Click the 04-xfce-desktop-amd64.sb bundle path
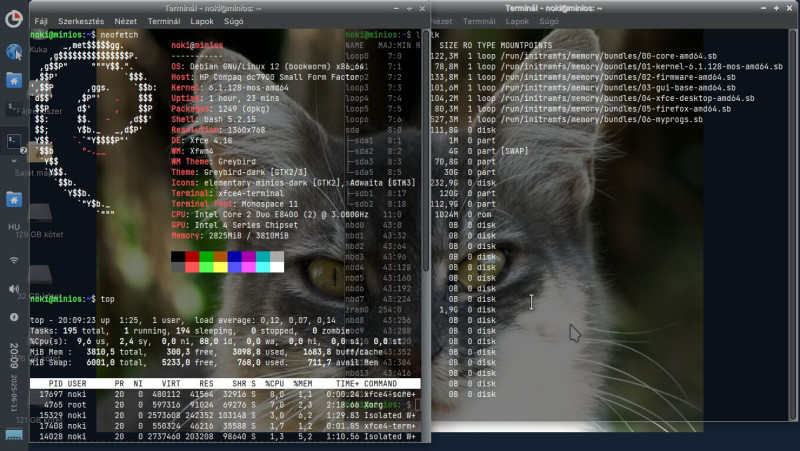 627,98
